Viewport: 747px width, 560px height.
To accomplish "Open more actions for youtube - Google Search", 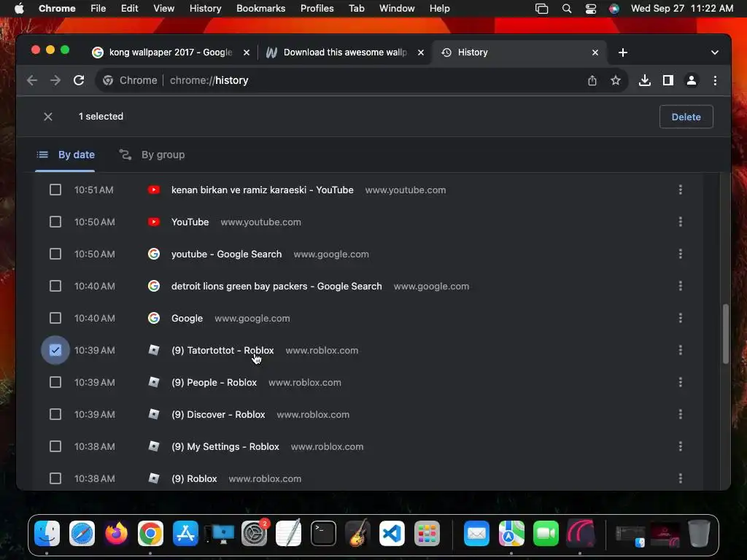I will click(681, 254).
